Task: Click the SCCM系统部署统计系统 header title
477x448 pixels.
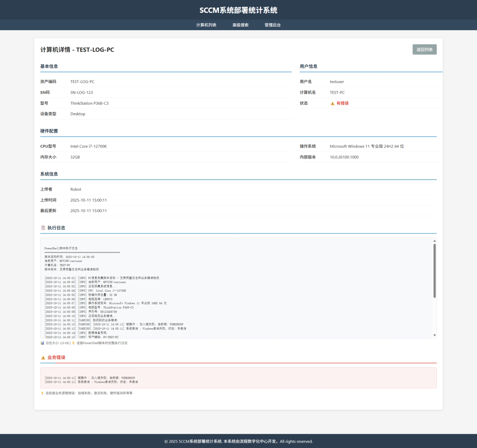Action: [x=238, y=10]
